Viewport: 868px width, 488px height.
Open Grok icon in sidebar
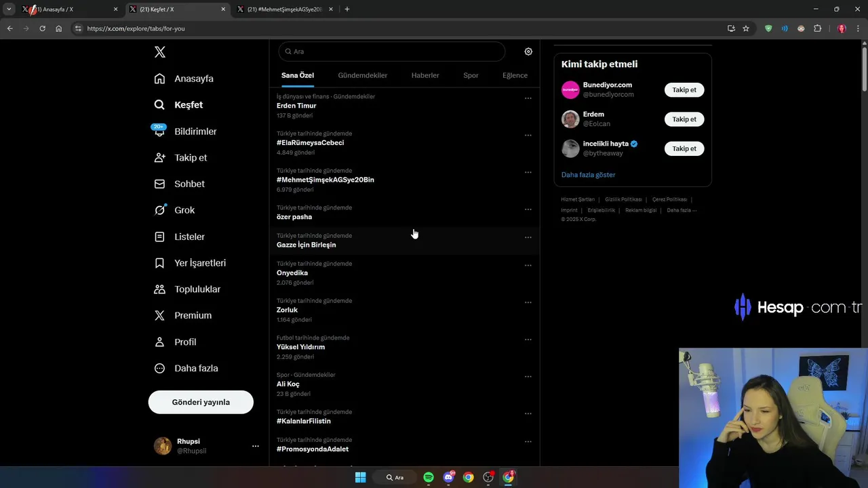pyautogui.click(x=159, y=210)
